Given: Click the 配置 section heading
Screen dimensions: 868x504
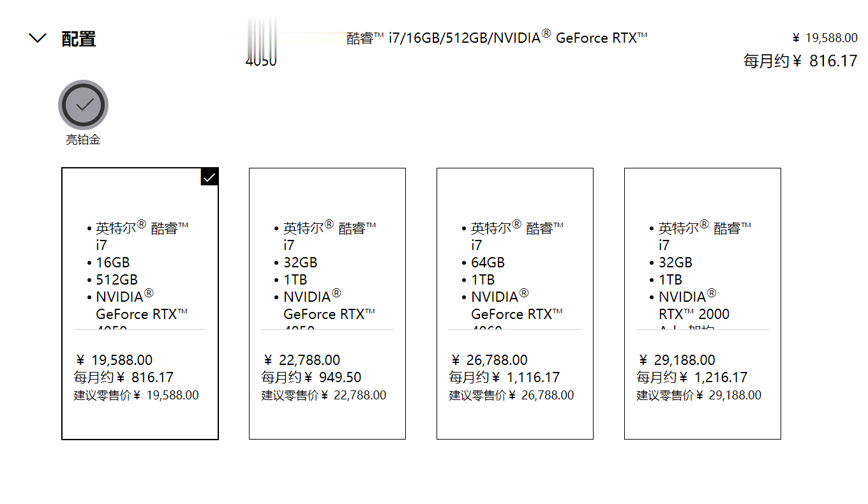Looking at the screenshot, I should coord(79,39).
